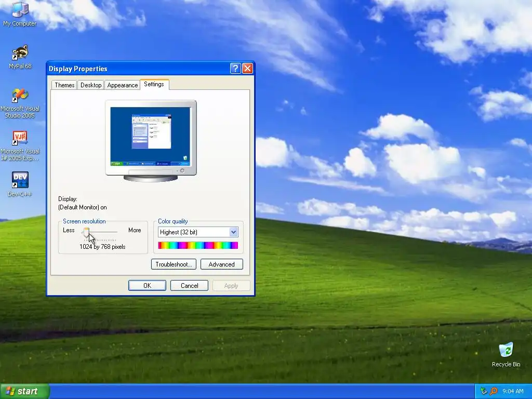Select the Microsoft Visual Studio 2005 icon

click(x=20, y=96)
